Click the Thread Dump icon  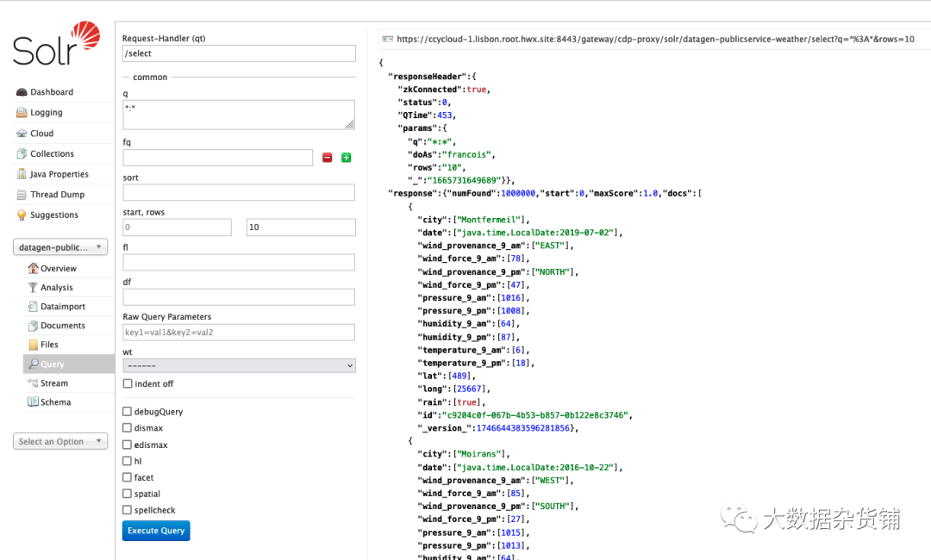(22, 195)
